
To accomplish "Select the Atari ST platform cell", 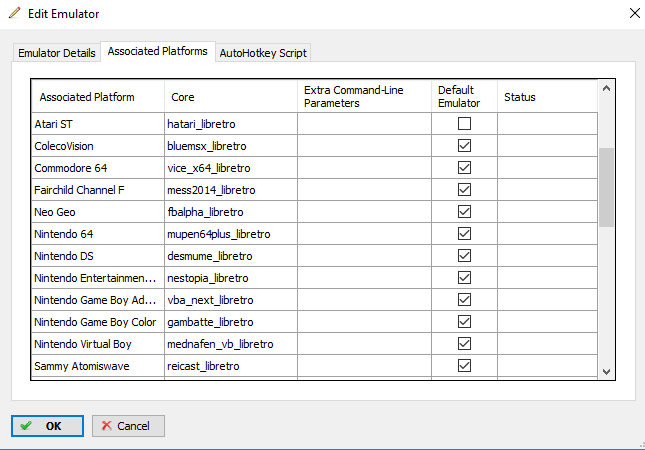I will coord(98,124).
